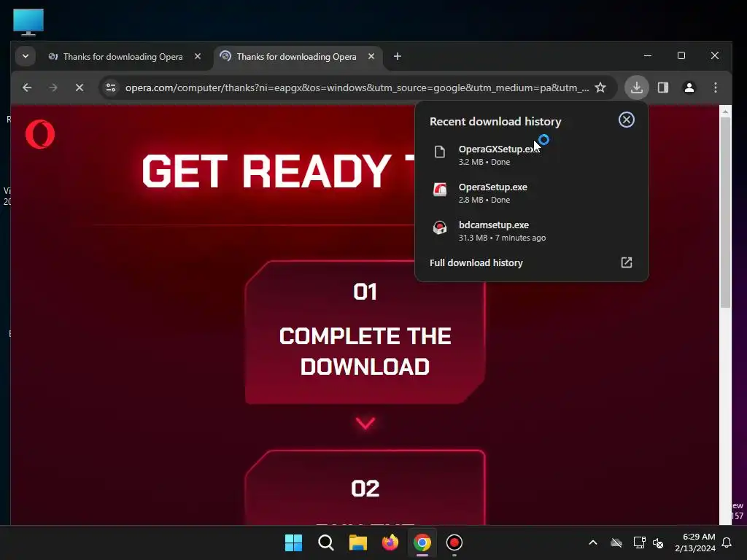Open the Bandicam recorder taskbar icon
This screenshot has height=560, width=747.
click(454, 542)
